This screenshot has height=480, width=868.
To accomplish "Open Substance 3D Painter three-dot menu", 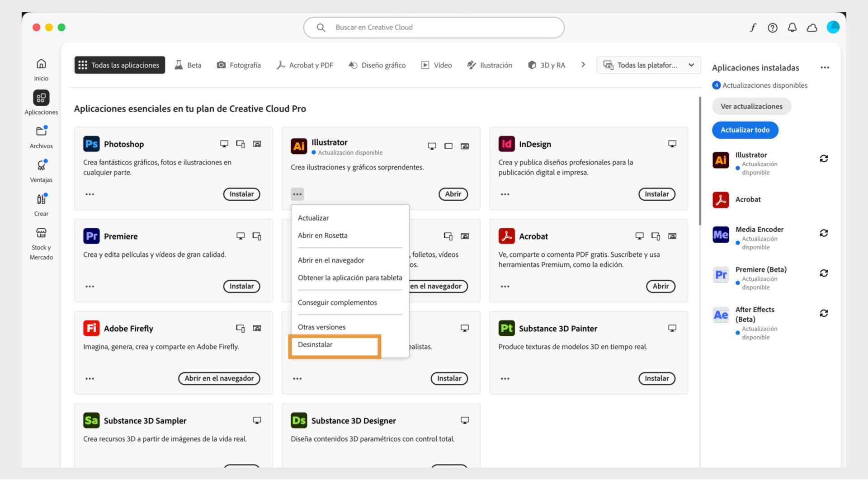I will pyautogui.click(x=505, y=379).
